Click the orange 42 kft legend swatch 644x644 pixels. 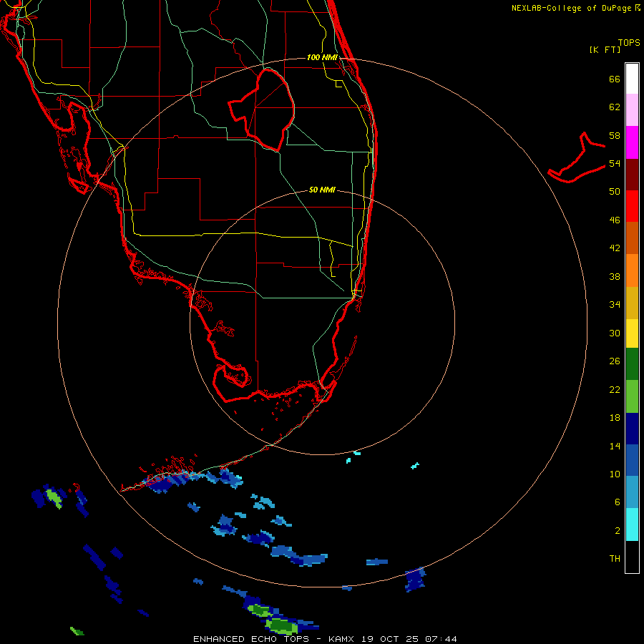click(x=632, y=270)
